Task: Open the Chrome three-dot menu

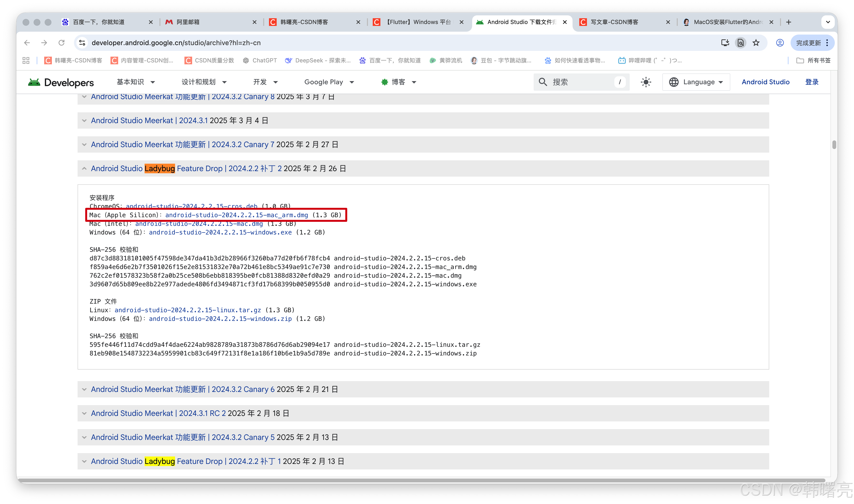Action: point(827,43)
